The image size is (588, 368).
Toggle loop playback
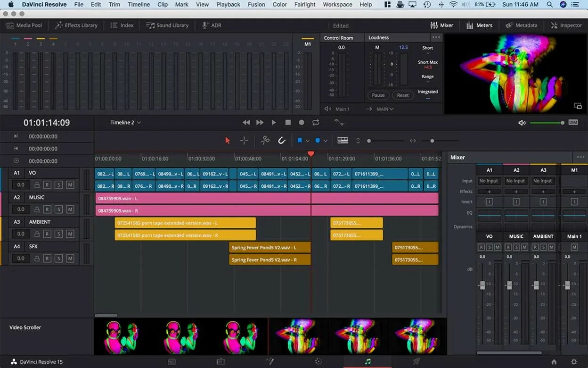(316, 123)
